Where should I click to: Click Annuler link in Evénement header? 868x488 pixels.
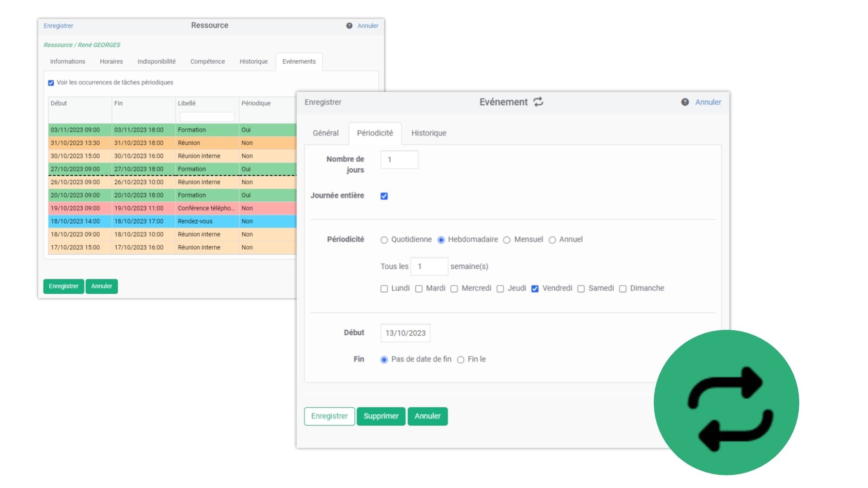point(708,102)
